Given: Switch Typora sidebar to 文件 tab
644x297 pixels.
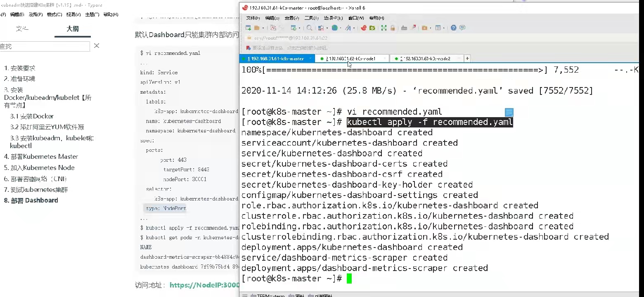Looking at the screenshot, I should coord(22,28).
